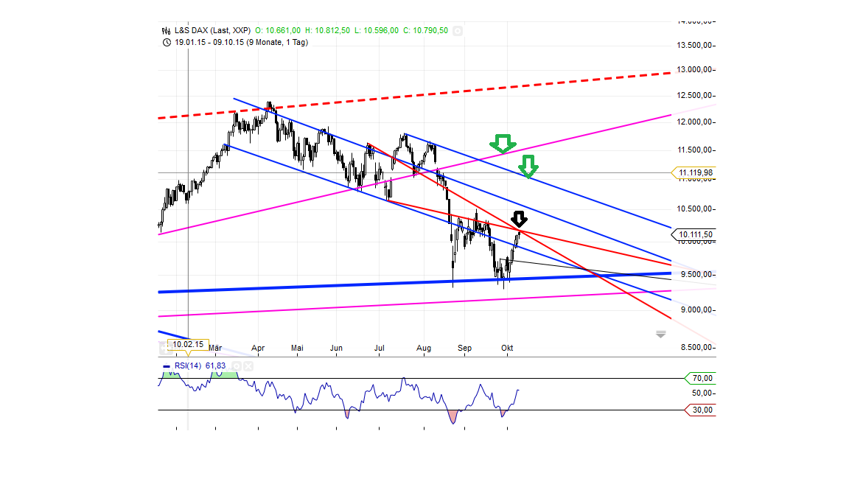Click the second green arrow marker
Viewport: 849px width, 504px height.
(x=528, y=167)
